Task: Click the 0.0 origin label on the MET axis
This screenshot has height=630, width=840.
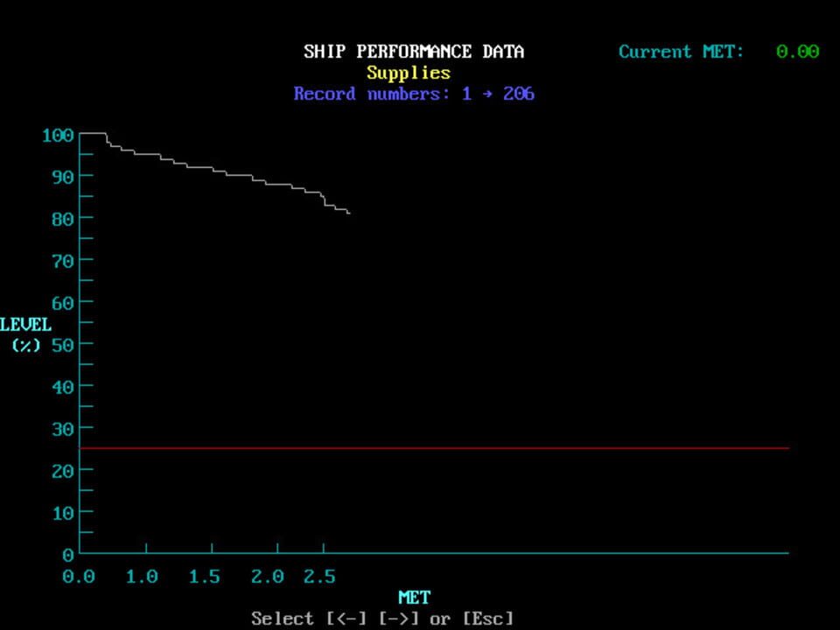Action: click(79, 577)
